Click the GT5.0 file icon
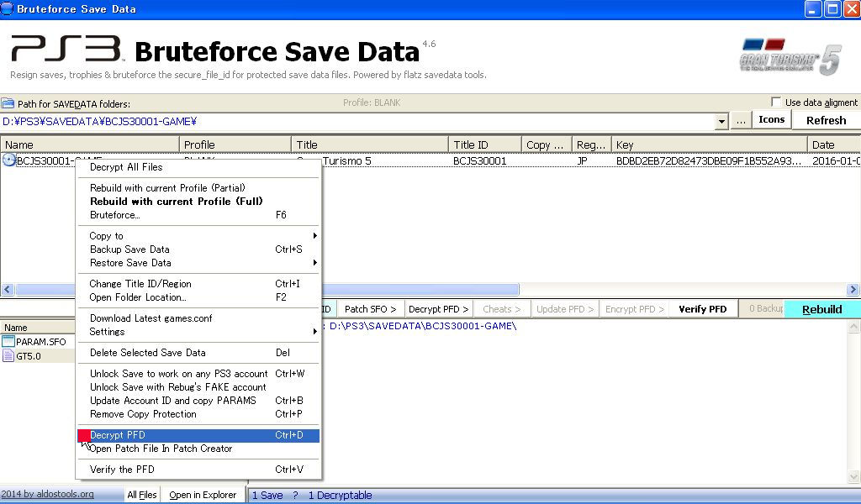Image resolution: width=861 pixels, height=504 pixels. tap(9, 355)
